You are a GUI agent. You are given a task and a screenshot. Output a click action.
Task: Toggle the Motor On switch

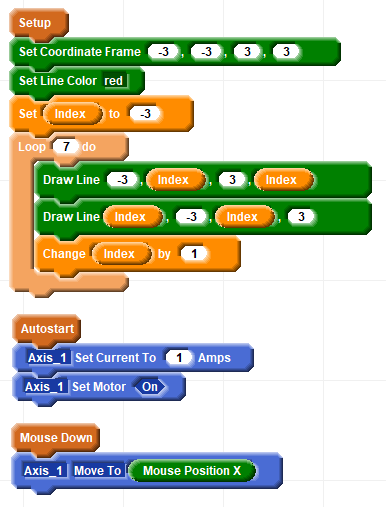(150, 387)
